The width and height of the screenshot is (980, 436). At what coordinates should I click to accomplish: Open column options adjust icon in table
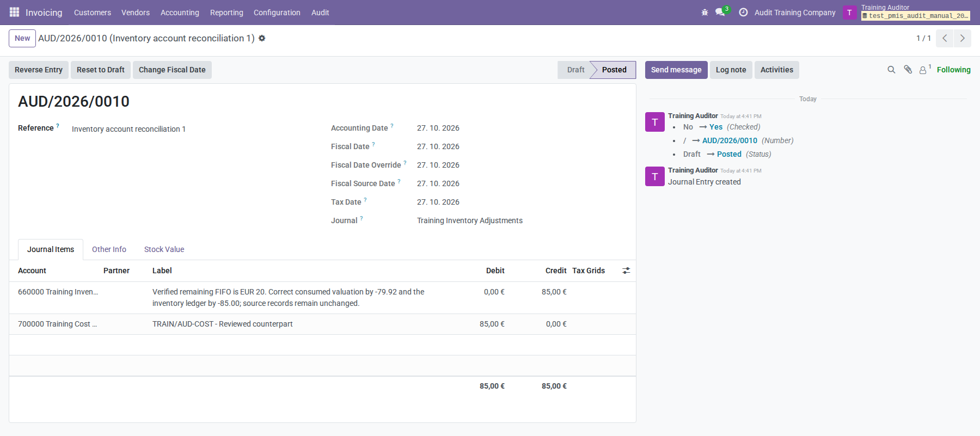tap(626, 271)
